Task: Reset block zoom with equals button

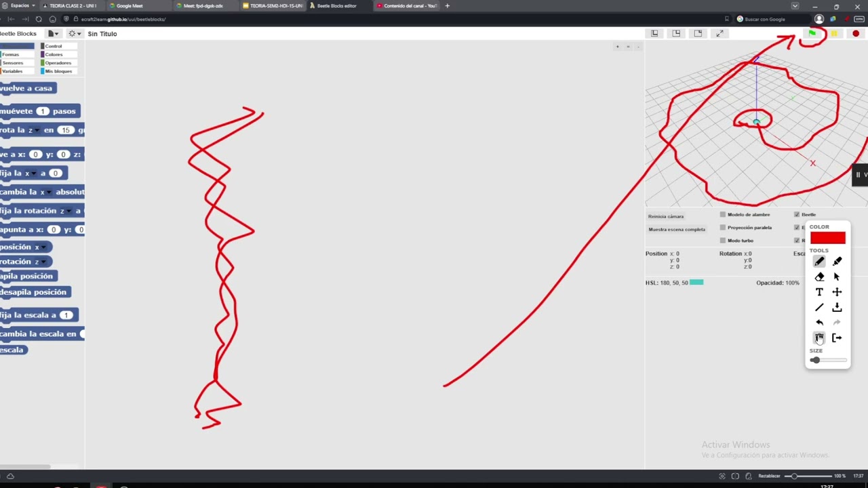Action: tap(628, 47)
